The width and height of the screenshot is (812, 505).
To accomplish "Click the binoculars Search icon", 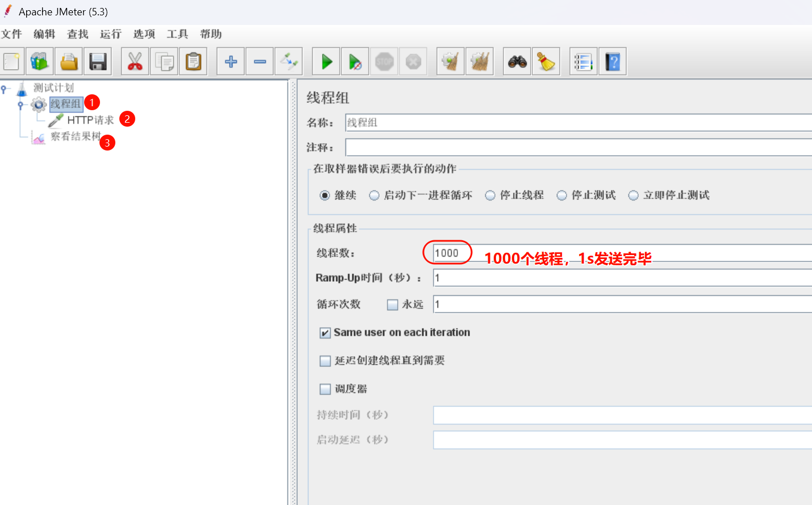I will [x=517, y=61].
